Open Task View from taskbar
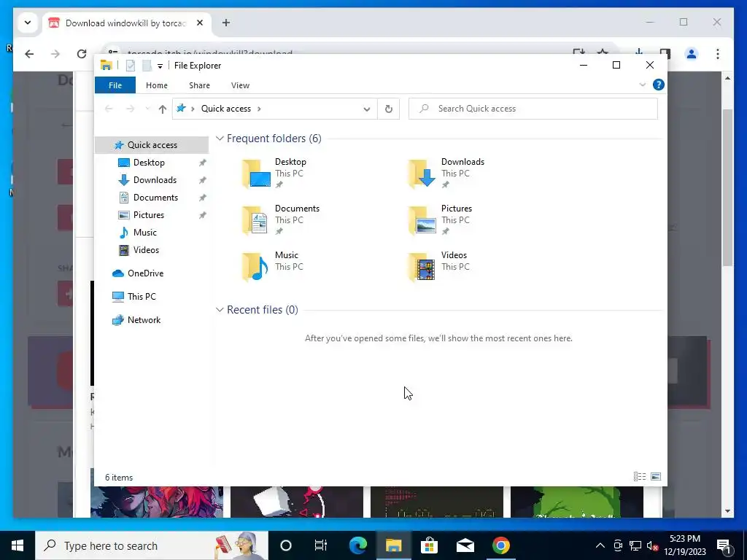The width and height of the screenshot is (747, 560). click(x=321, y=545)
